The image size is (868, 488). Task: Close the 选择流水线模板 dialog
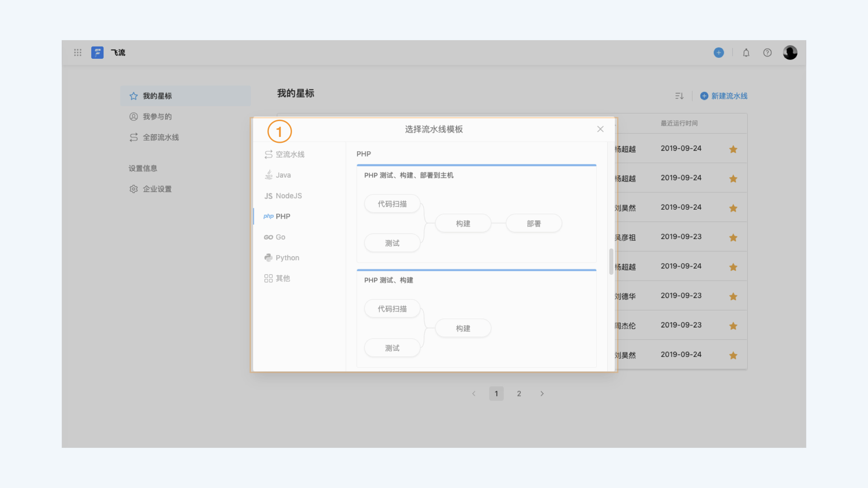point(600,129)
